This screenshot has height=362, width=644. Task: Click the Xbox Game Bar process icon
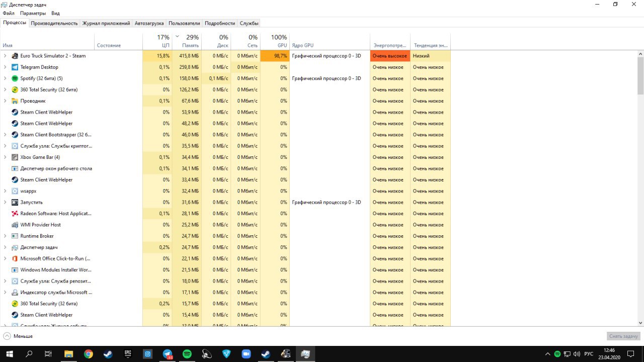tap(15, 157)
